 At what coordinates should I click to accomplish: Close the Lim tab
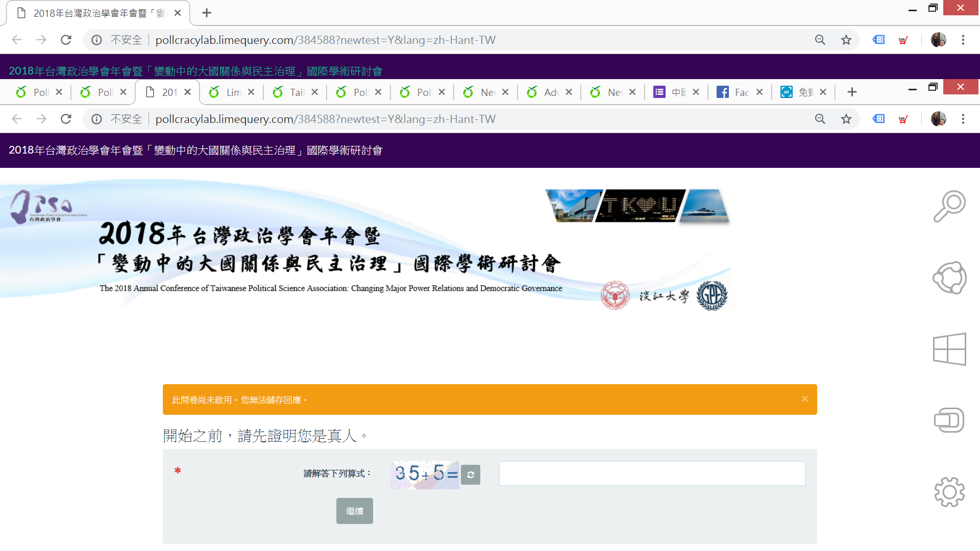point(251,92)
